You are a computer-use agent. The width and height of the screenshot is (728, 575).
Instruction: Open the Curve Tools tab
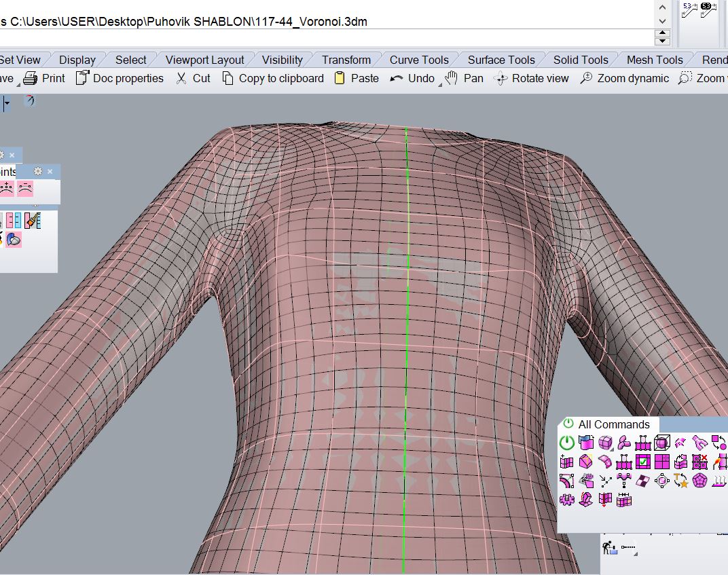(418, 60)
